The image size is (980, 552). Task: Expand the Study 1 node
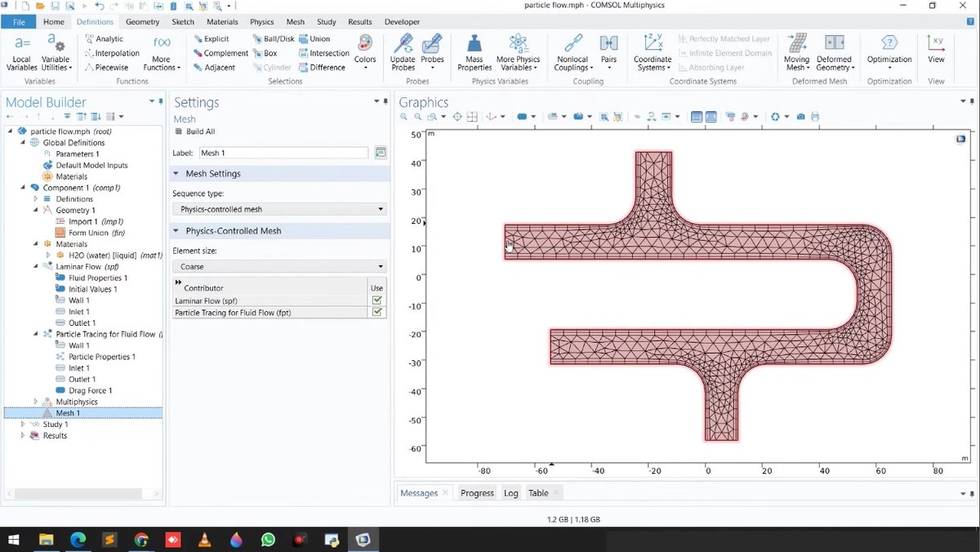tap(23, 425)
